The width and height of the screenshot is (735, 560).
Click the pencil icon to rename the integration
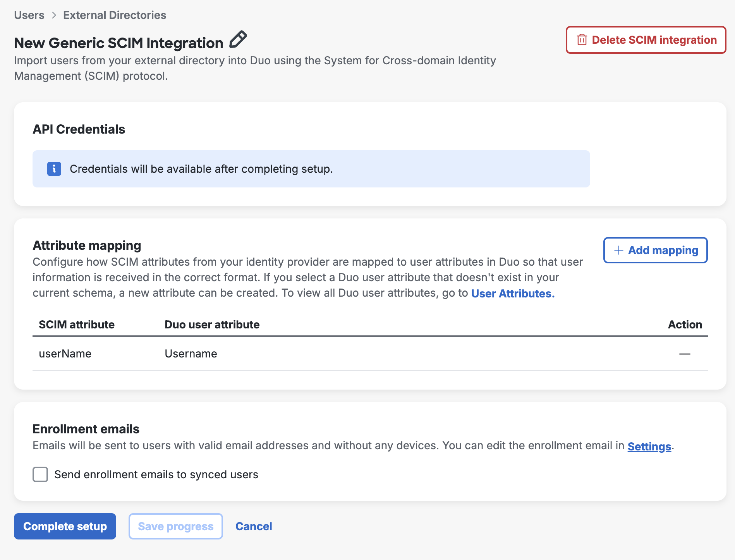click(238, 40)
